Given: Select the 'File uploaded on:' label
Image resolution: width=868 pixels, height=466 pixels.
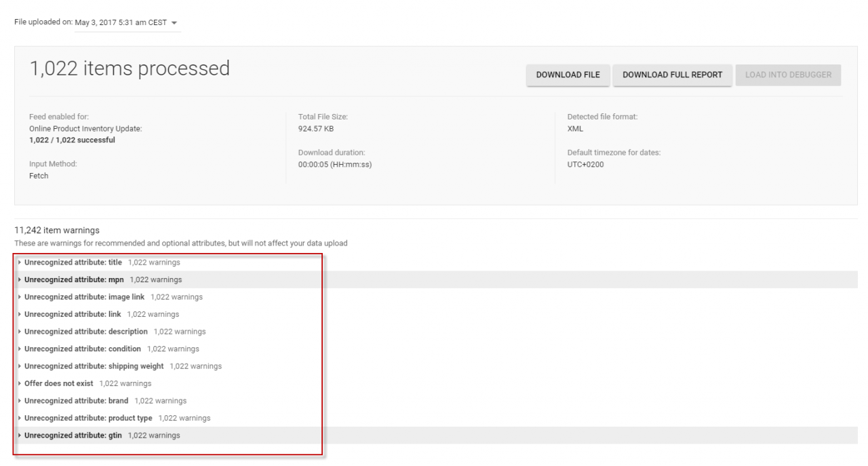Looking at the screenshot, I should pos(43,23).
